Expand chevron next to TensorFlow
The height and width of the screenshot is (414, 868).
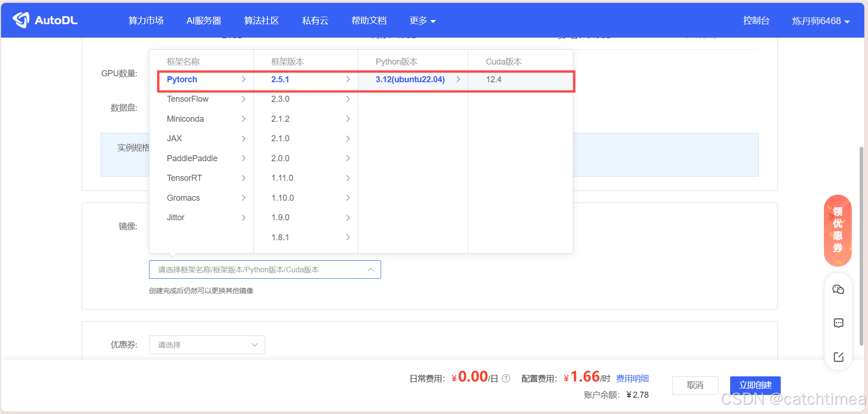pos(244,99)
